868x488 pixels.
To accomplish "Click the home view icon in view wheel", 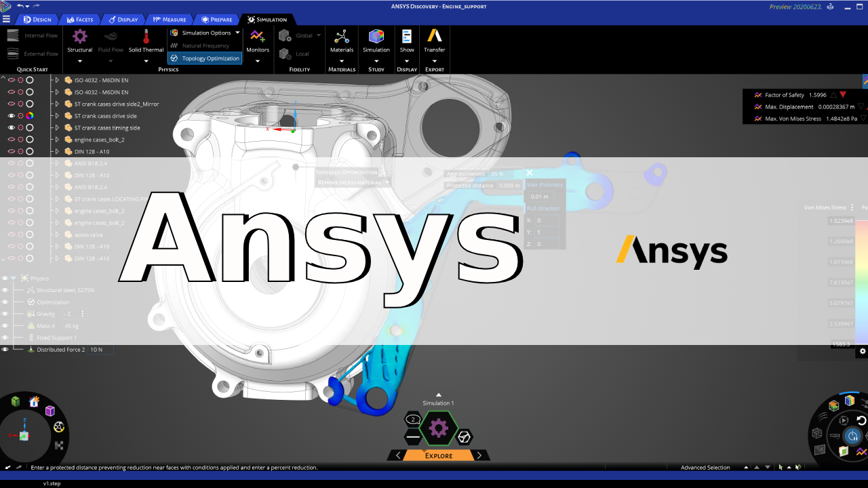I will tap(34, 401).
